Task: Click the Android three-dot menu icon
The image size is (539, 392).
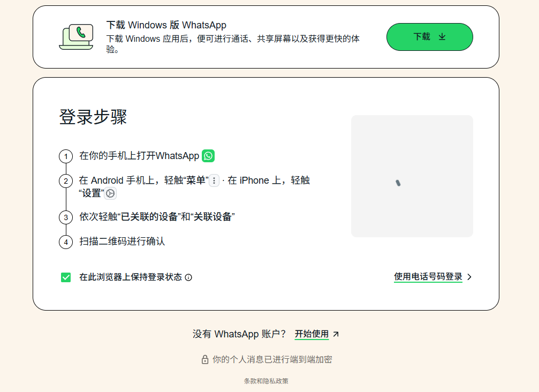Action: (214, 181)
